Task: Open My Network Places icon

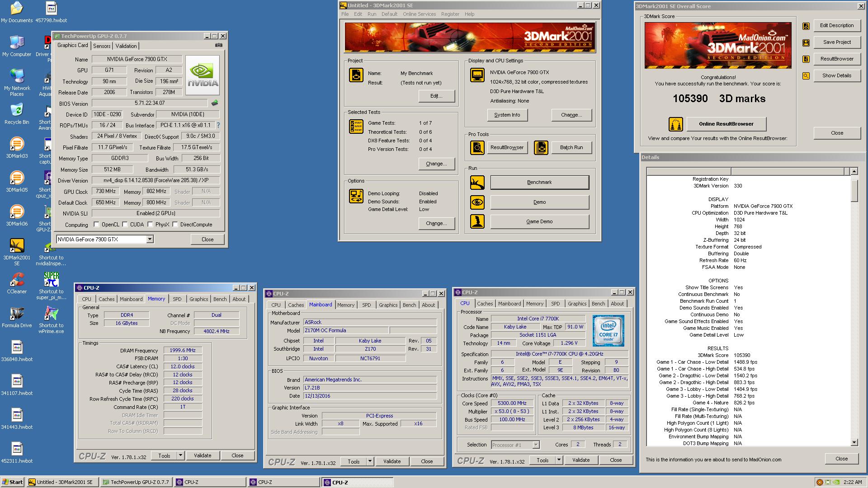Action: click(x=17, y=82)
